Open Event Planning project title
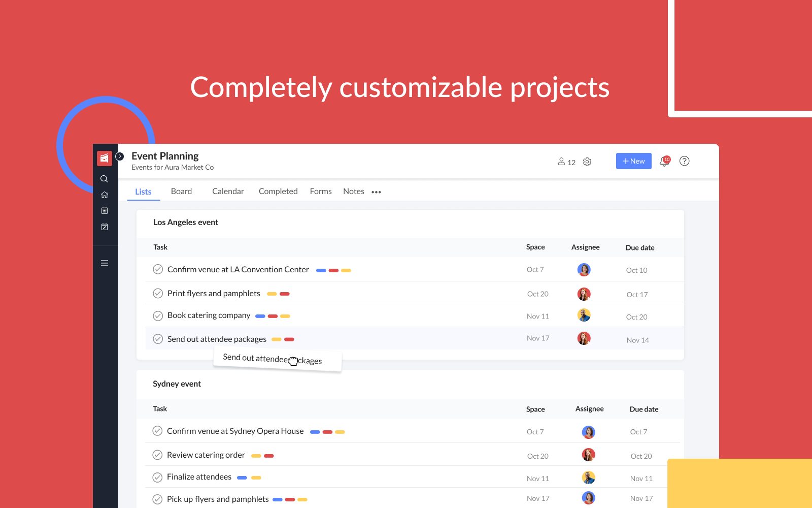The image size is (812, 508). tap(165, 156)
